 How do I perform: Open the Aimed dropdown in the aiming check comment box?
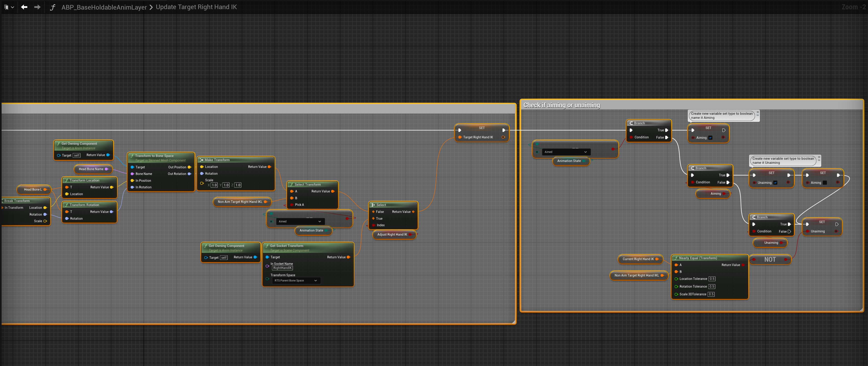566,152
